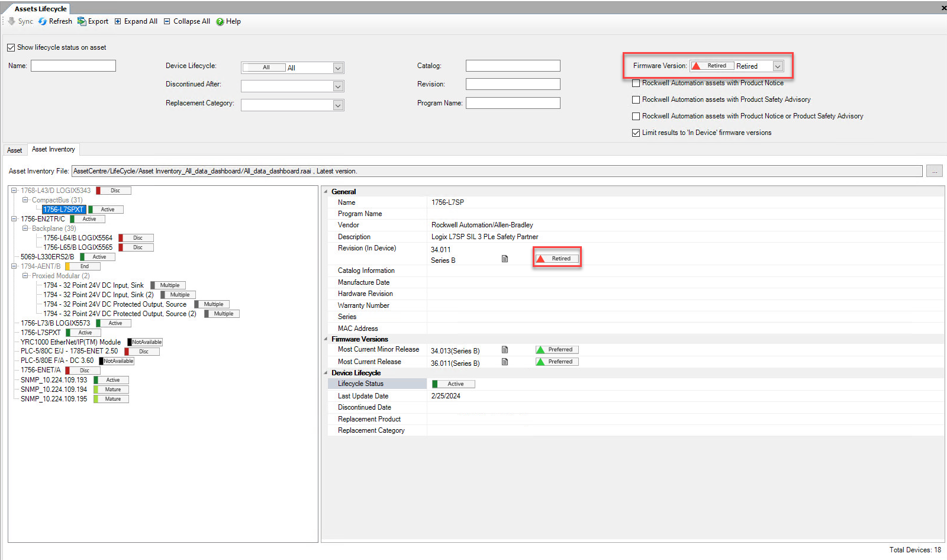The image size is (947, 560).
Task: Collapse the Firmware Versions section
Action: [x=326, y=339]
